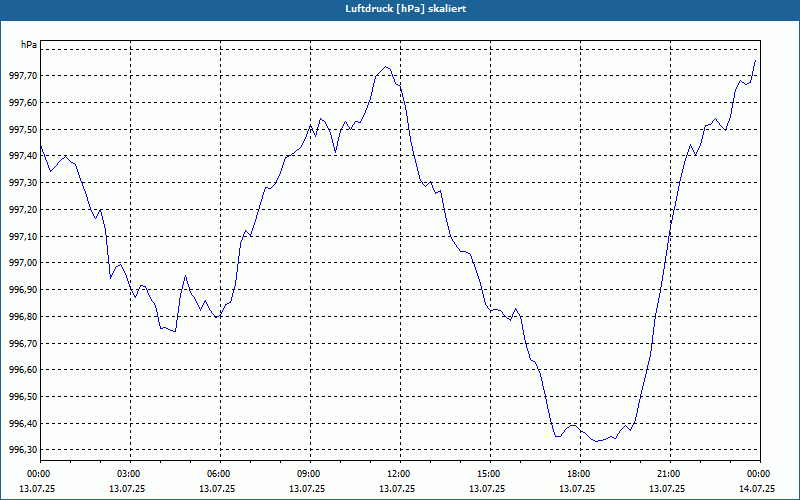Click the 14.07.25 date label

757,488
